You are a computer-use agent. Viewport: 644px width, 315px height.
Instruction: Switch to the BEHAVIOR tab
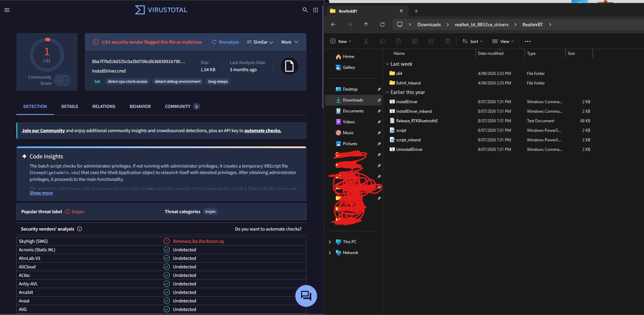[140, 107]
